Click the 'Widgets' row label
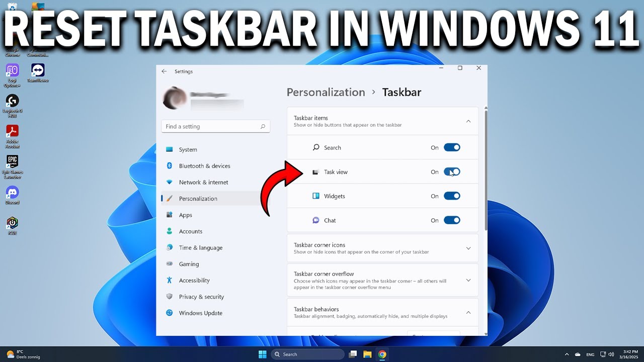Viewport: 644px width, 362px height. 335,196
